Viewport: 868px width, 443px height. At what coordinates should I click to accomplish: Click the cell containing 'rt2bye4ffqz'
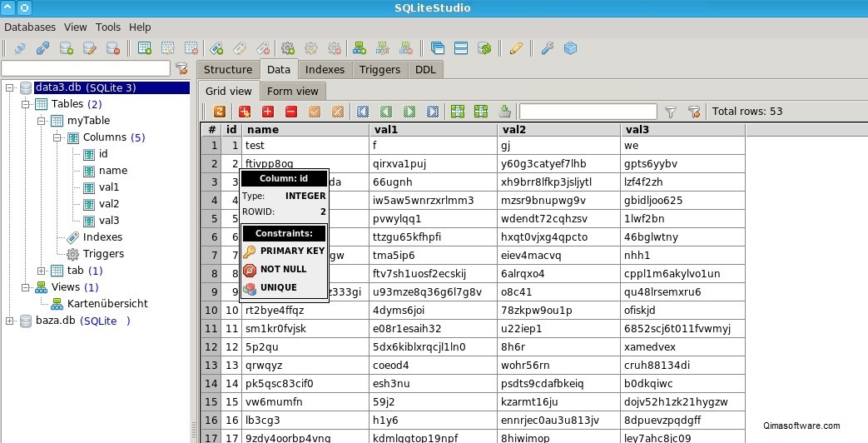pos(305,311)
